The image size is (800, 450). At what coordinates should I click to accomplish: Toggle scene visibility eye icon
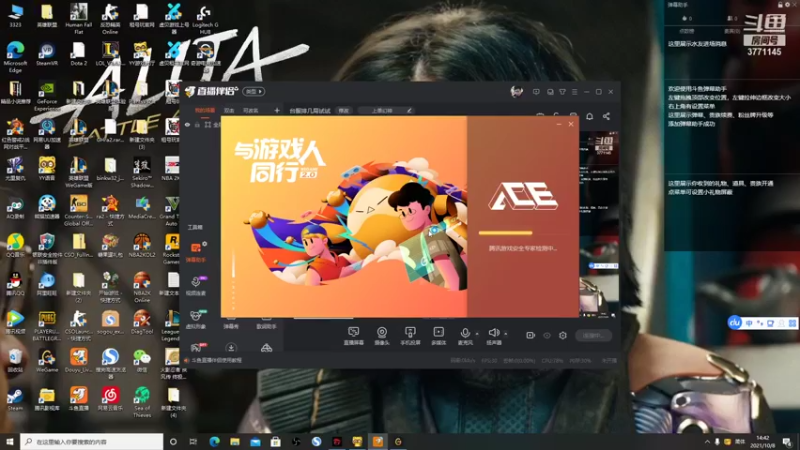point(187,124)
